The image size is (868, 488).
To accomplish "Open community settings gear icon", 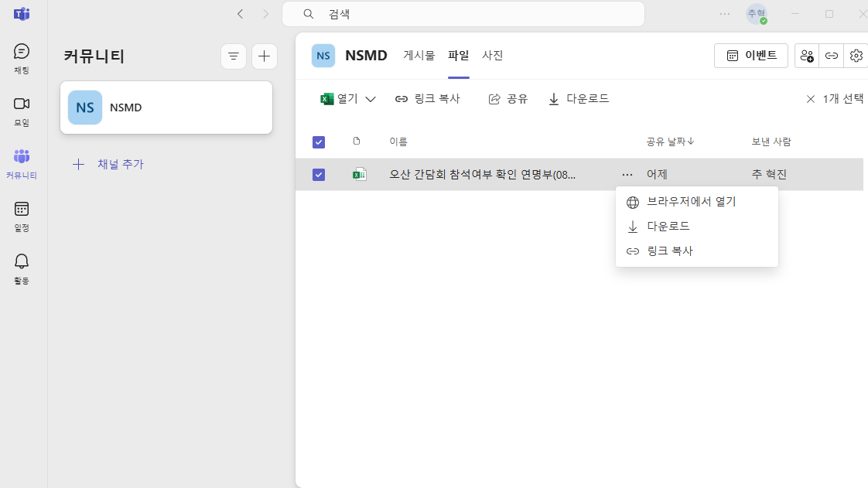I will [x=856, y=56].
